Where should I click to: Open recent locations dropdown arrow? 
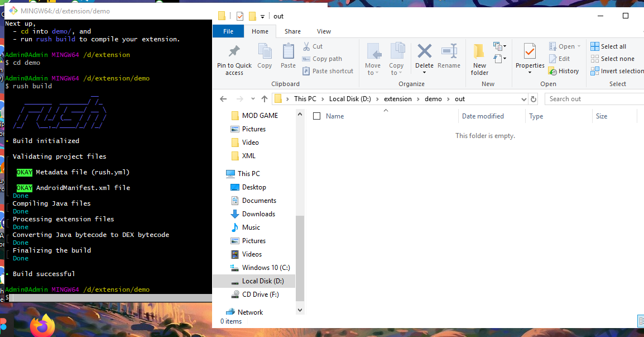tap(253, 99)
